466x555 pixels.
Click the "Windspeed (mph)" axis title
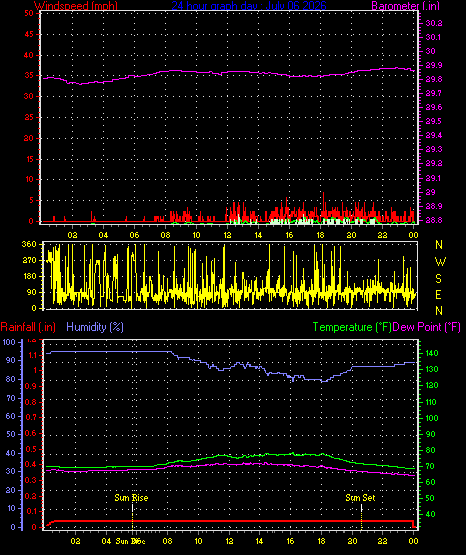click(76, 5)
